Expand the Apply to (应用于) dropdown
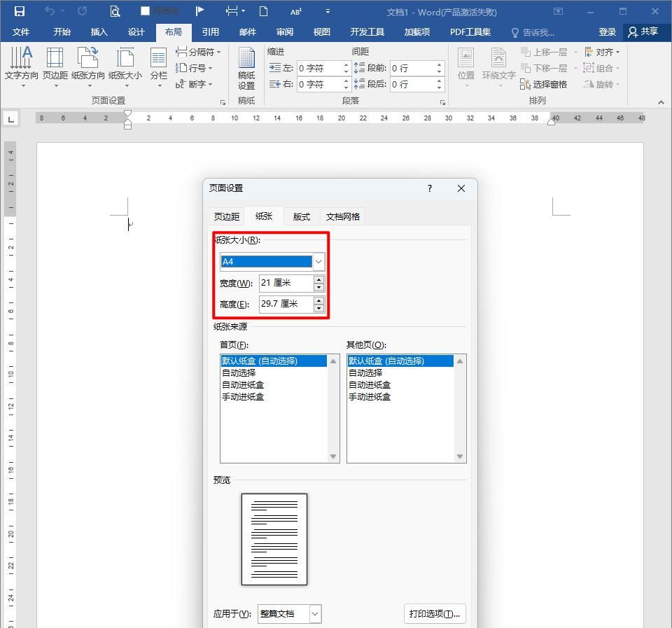 tap(315, 614)
